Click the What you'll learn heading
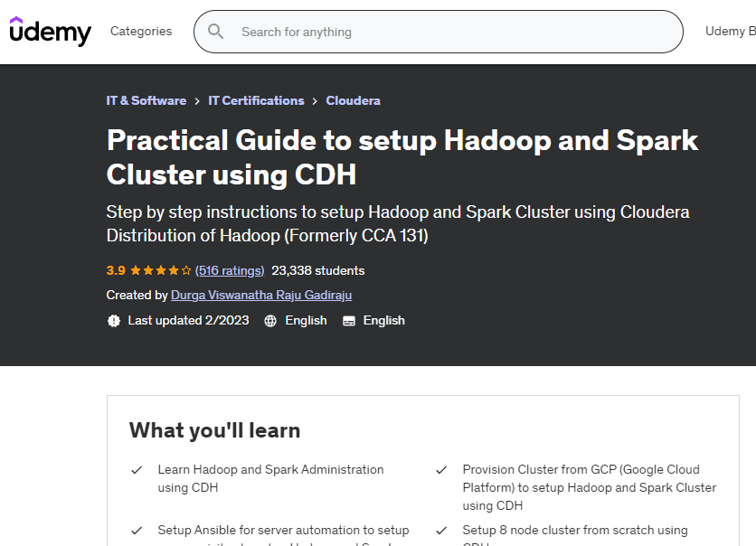756x546 pixels. 214,430
